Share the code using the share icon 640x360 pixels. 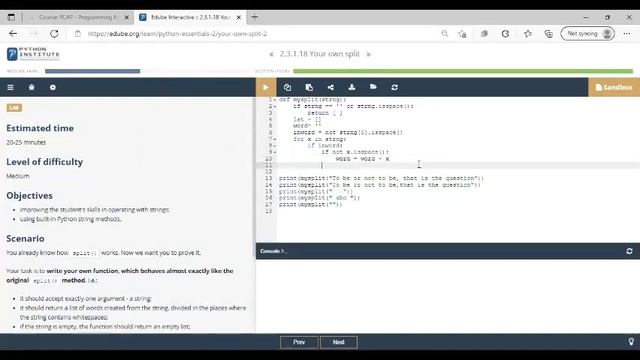tap(331, 87)
